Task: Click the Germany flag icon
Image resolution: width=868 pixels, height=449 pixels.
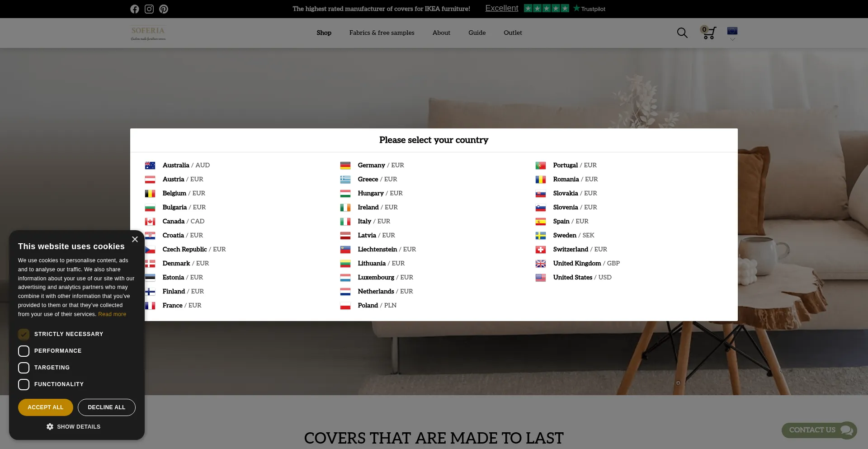Action: point(345,165)
